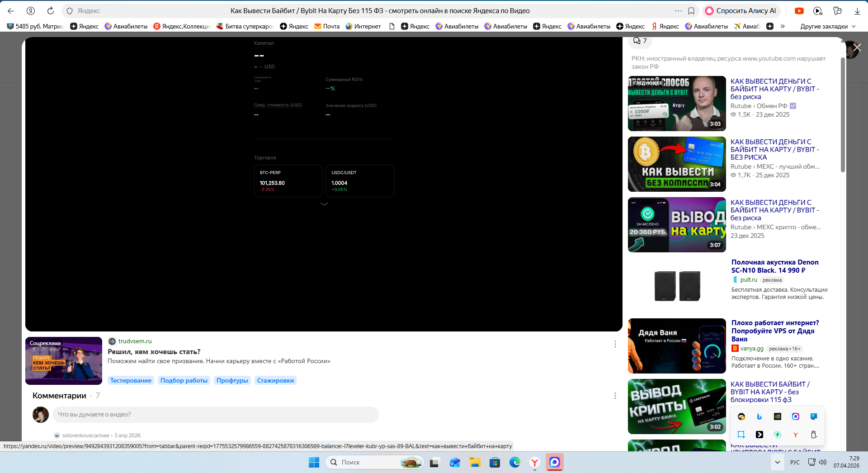Click the Denon speakers ad image
868x473 pixels.
pyautogui.click(x=677, y=285)
